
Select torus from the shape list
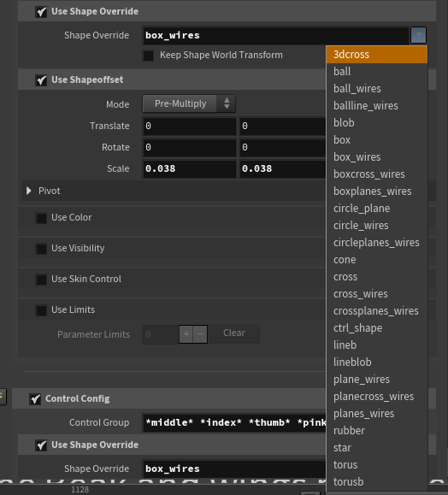[x=377, y=464]
